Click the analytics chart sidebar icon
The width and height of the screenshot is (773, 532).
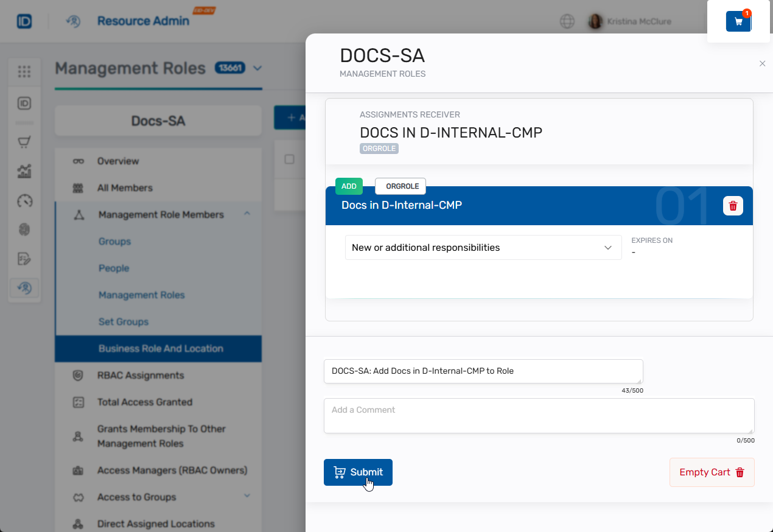coord(24,172)
